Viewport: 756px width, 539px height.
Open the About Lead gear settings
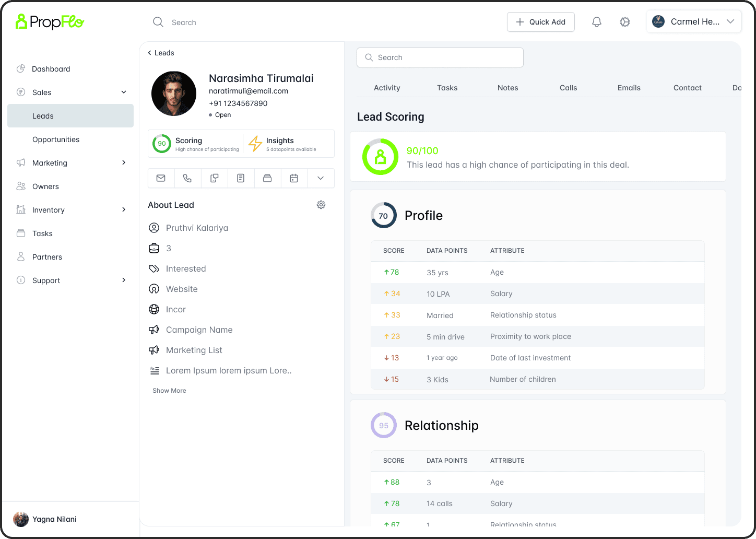[x=321, y=205]
